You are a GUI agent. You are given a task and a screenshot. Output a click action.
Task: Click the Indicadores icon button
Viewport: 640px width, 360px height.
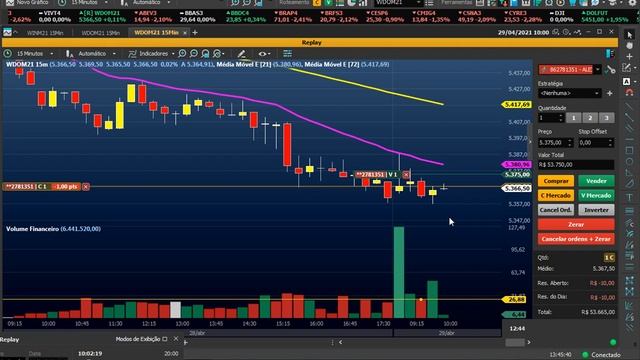132,53
